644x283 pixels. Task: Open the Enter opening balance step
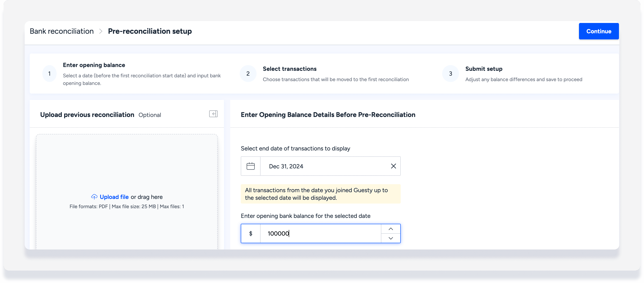click(94, 65)
